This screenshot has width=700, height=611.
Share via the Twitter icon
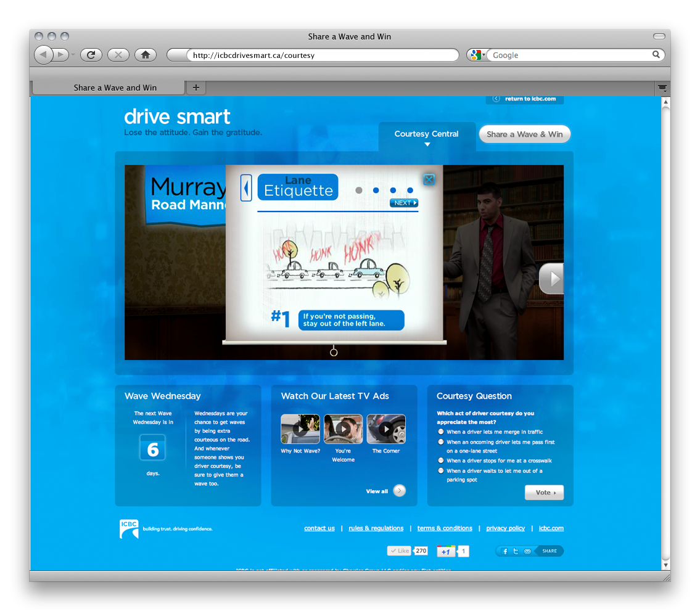(516, 551)
